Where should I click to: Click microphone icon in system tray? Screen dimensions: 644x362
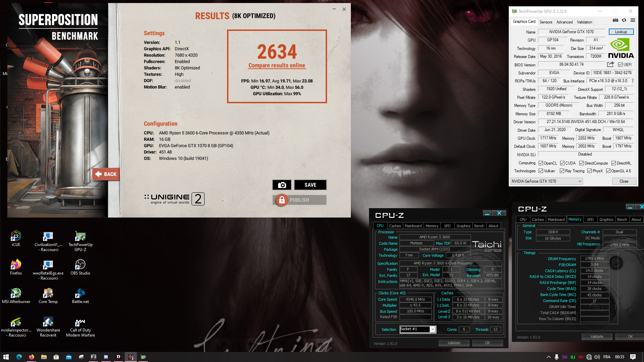coord(556,357)
